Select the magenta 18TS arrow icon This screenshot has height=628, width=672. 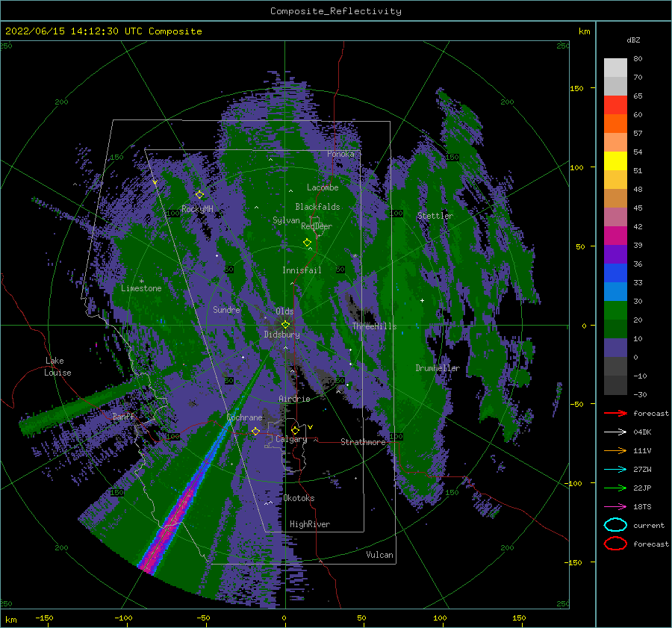(x=615, y=507)
